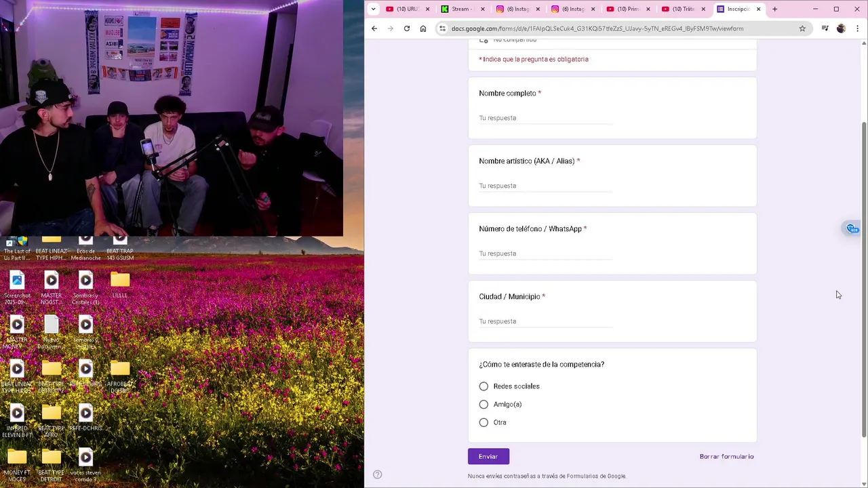Click the floating blue extension icon at right edge
Image resolution: width=868 pixels, height=488 pixels.
tap(852, 228)
